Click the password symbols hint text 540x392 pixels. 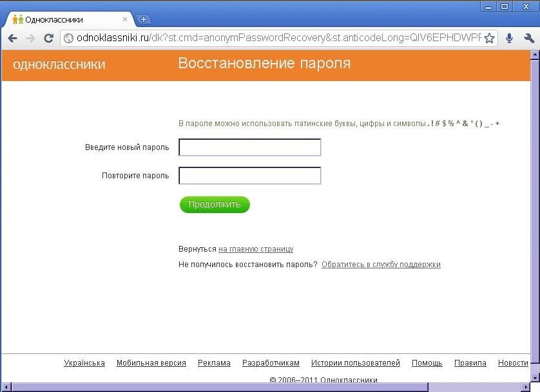click(x=339, y=123)
